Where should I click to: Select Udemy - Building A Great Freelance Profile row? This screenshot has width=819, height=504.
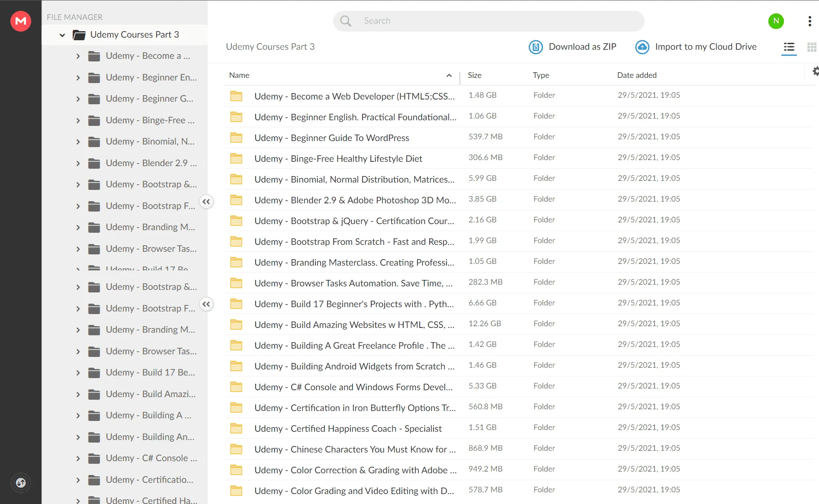pyautogui.click(x=519, y=345)
